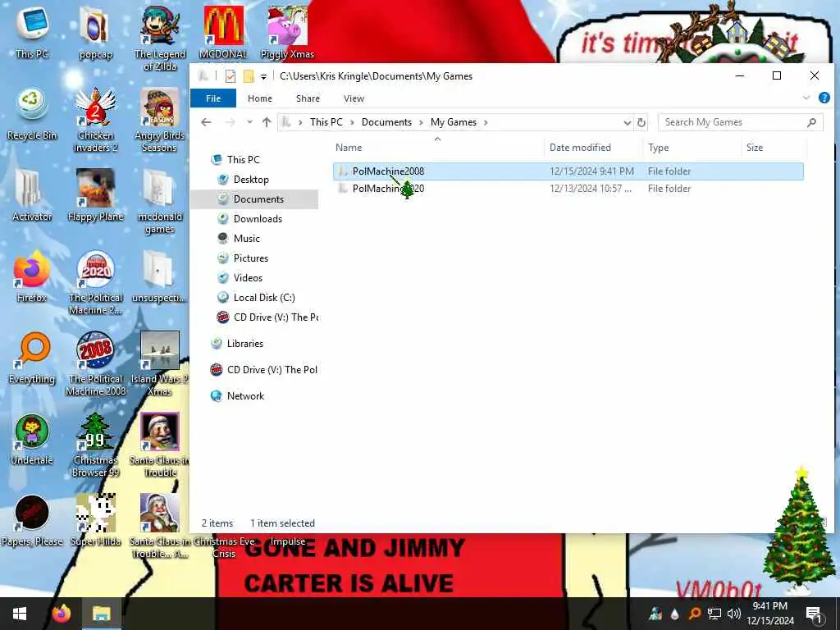
Task: Launch Papers, Please desktop shortcut
Action: [32, 520]
